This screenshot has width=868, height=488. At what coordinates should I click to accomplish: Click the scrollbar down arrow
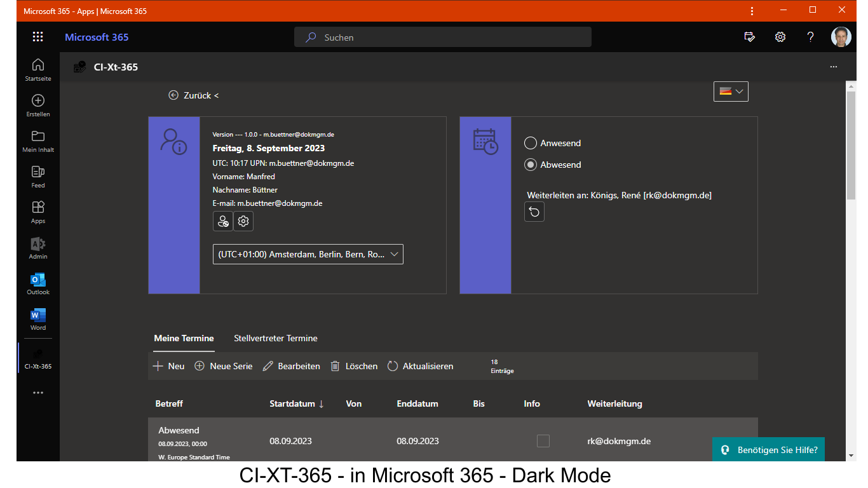[x=851, y=456]
